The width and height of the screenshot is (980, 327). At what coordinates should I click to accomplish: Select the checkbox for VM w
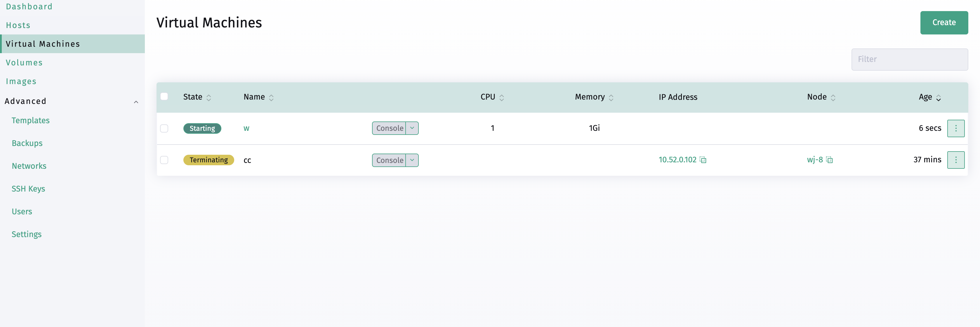click(164, 128)
